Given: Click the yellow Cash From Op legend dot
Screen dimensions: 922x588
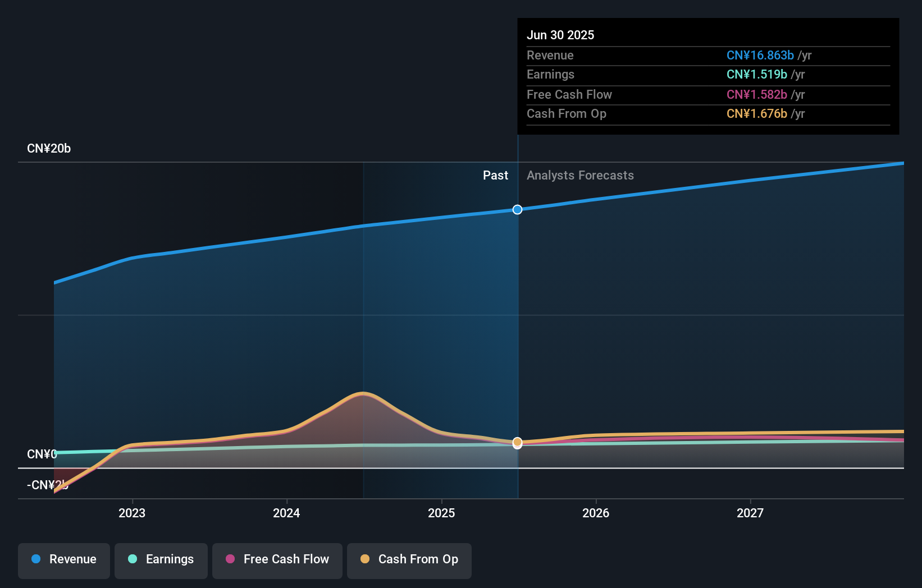Looking at the screenshot, I should coord(365,559).
